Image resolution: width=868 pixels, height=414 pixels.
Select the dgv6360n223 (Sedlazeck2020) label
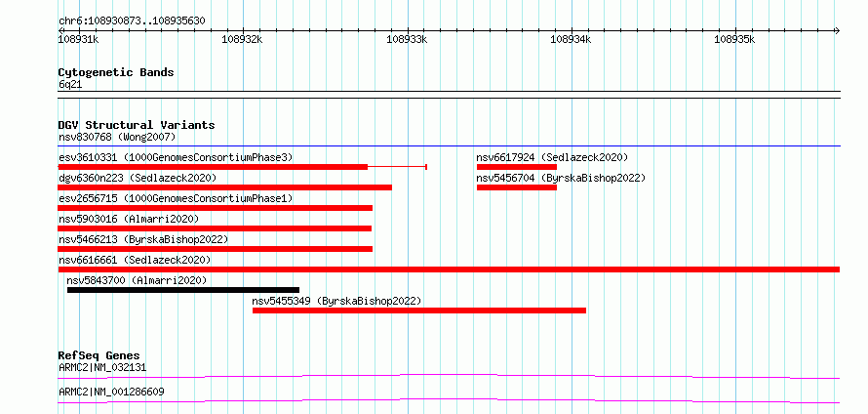coord(138,178)
